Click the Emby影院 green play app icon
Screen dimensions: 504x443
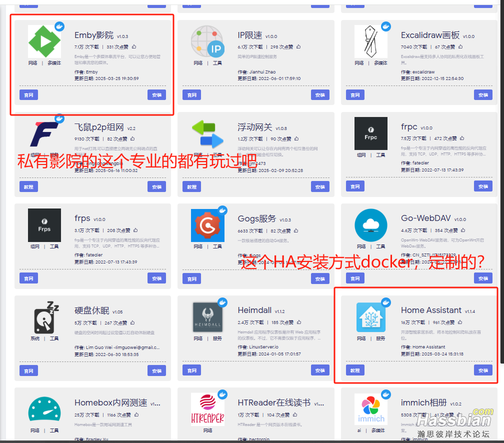coord(44,41)
